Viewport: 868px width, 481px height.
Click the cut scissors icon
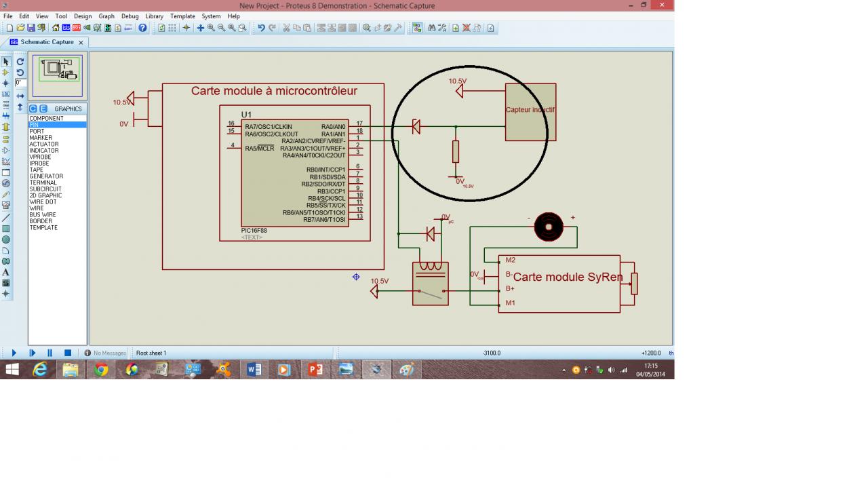click(x=286, y=28)
